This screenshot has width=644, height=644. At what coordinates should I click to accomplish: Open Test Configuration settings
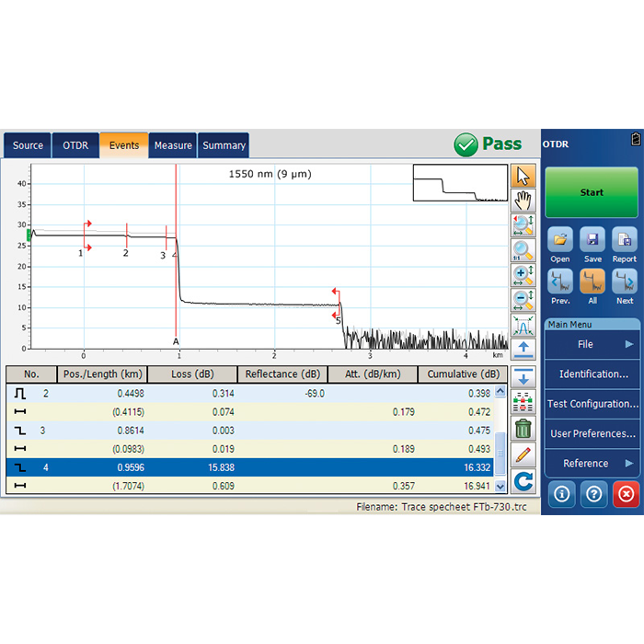(592, 404)
